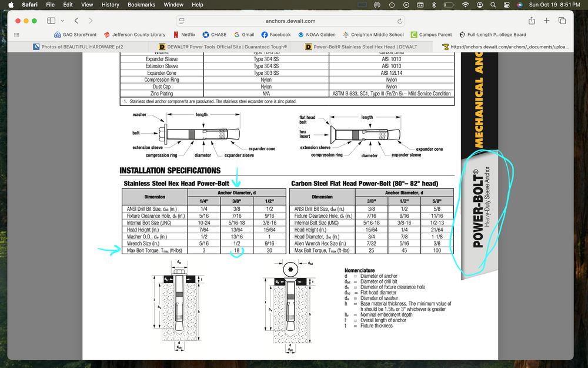Viewport: 588px width, 368px height.
Task: Click the reload page icon
Action: pyautogui.click(x=400, y=21)
